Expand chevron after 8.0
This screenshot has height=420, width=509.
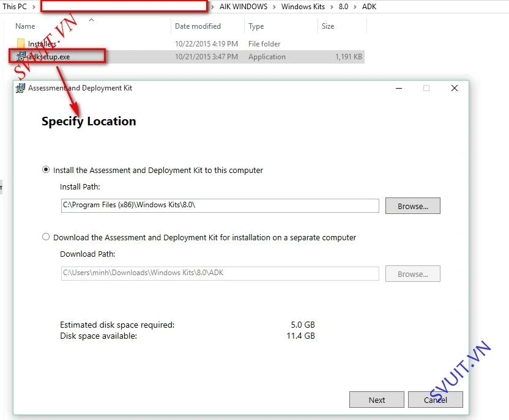(355, 7)
